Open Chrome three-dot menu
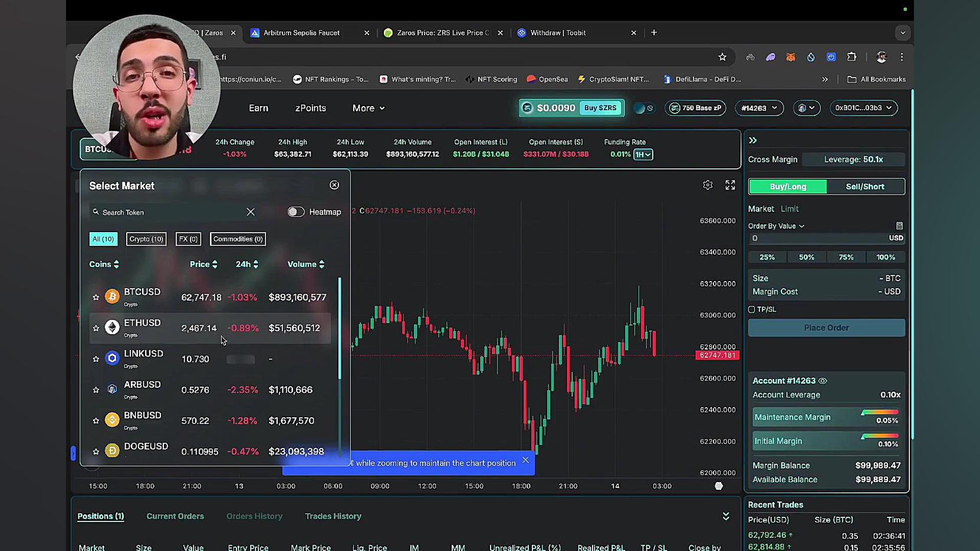This screenshot has width=980, height=551. (x=902, y=57)
